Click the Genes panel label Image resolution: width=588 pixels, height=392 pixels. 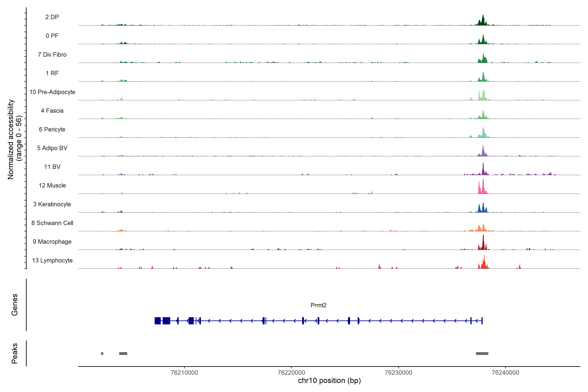[x=15, y=304]
